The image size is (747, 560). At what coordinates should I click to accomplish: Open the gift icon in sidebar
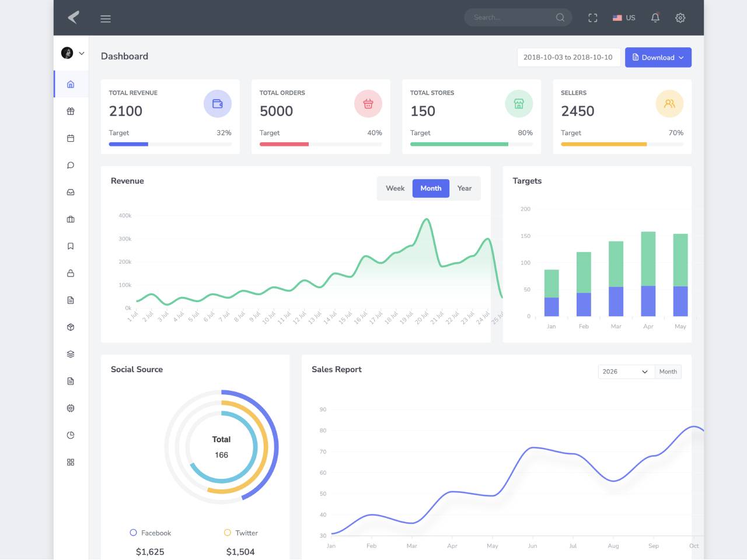pos(71,111)
